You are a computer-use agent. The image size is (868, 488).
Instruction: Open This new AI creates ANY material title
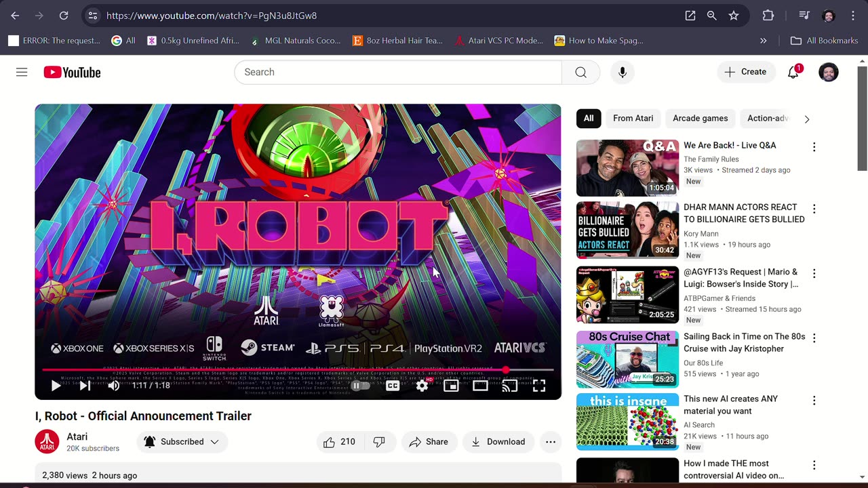[730, 405]
